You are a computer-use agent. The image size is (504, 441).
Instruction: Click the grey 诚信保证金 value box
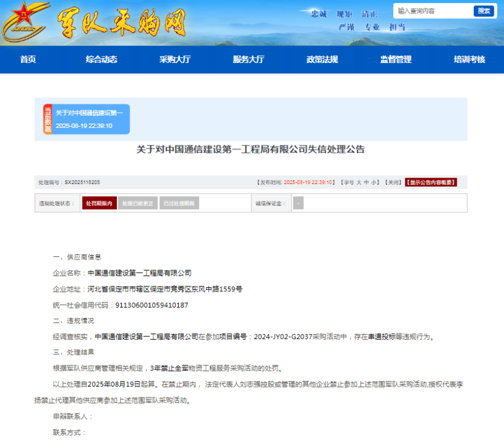tap(298, 203)
